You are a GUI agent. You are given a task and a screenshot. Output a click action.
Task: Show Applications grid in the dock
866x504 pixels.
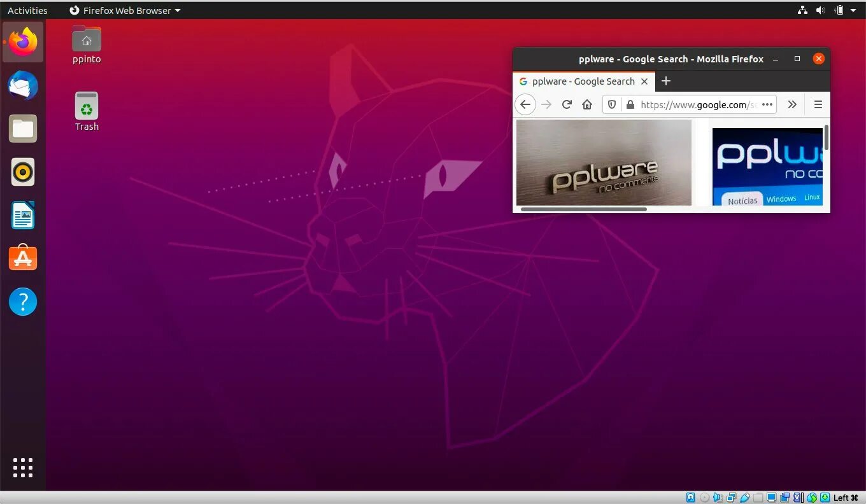click(x=23, y=468)
